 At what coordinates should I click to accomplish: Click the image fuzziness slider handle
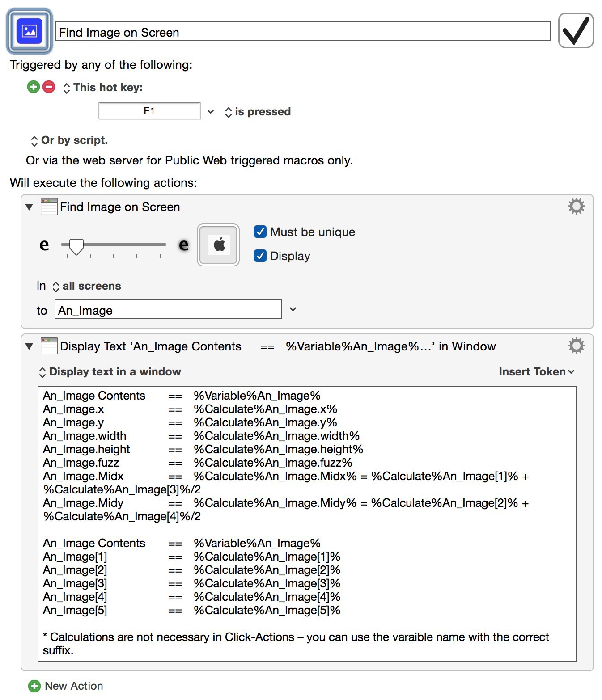[76, 246]
